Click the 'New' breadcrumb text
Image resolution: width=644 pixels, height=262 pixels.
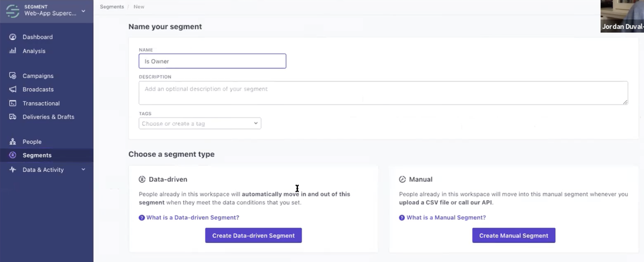tap(139, 7)
